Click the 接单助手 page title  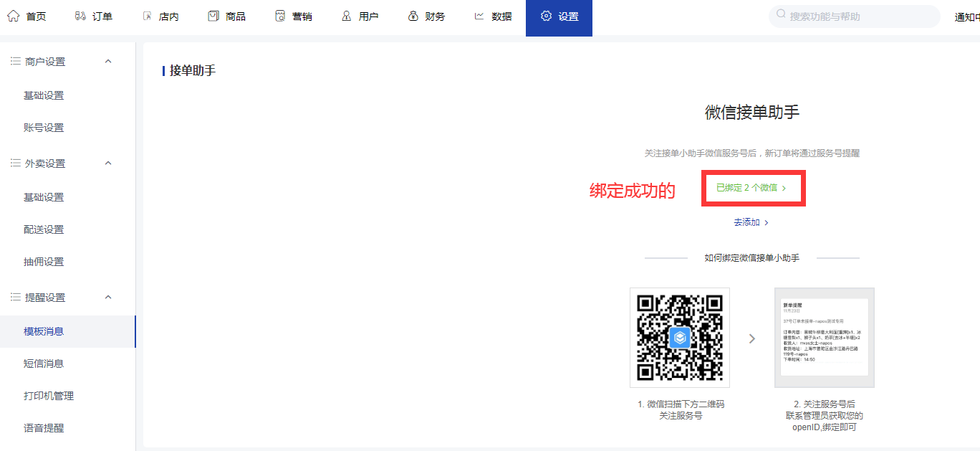coord(193,70)
